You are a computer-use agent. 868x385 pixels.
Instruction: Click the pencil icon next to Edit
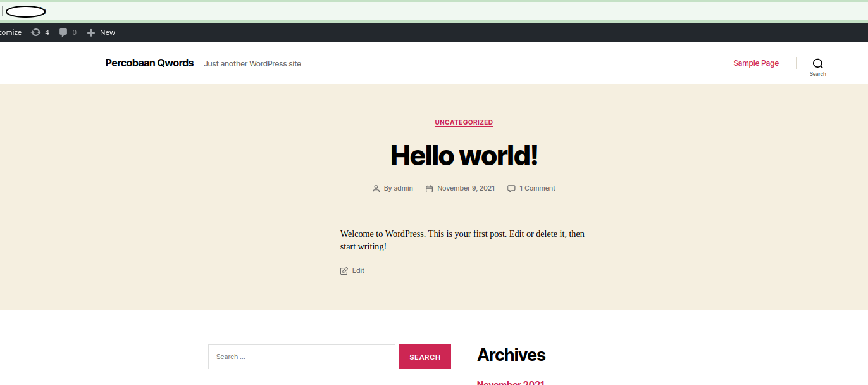tap(344, 270)
